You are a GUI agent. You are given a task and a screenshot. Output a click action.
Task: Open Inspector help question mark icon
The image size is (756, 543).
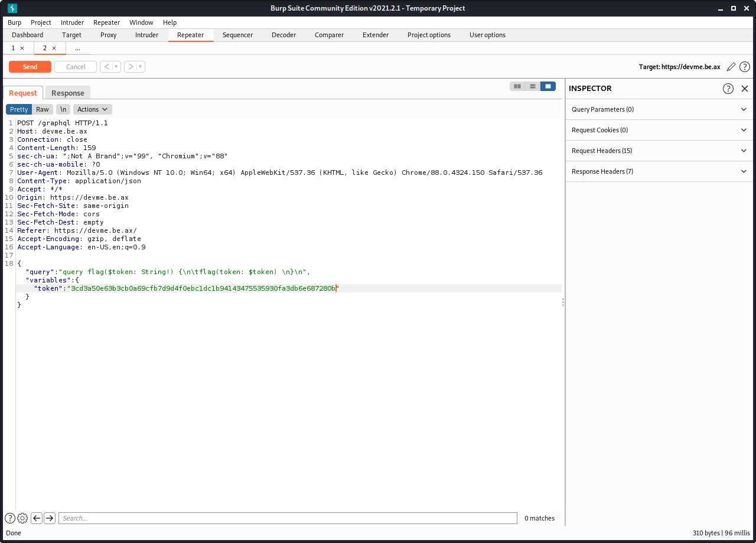(728, 89)
